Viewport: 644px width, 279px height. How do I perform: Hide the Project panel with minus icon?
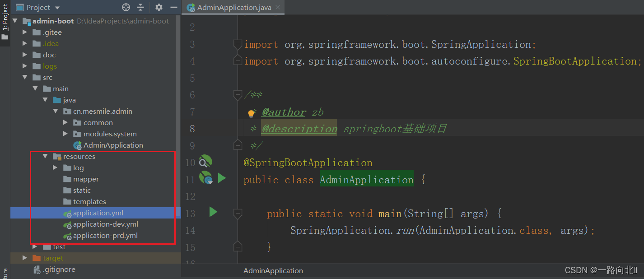point(173,7)
